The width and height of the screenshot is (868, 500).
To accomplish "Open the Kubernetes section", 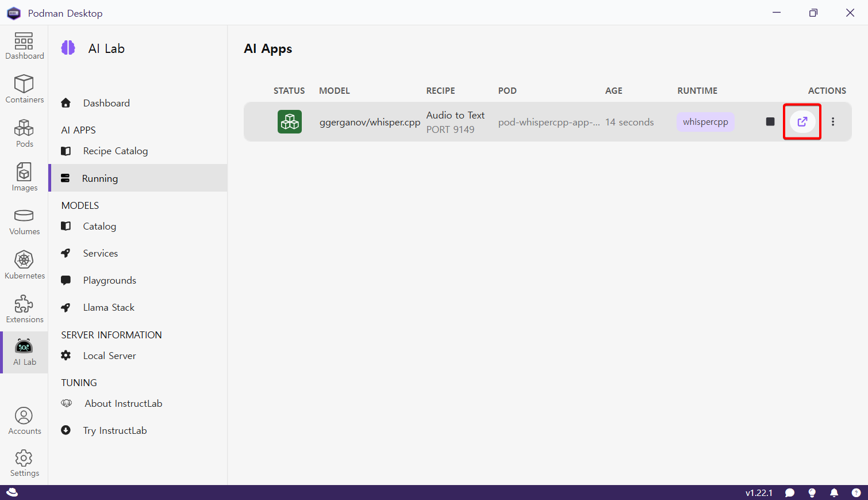I will point(24,265).
